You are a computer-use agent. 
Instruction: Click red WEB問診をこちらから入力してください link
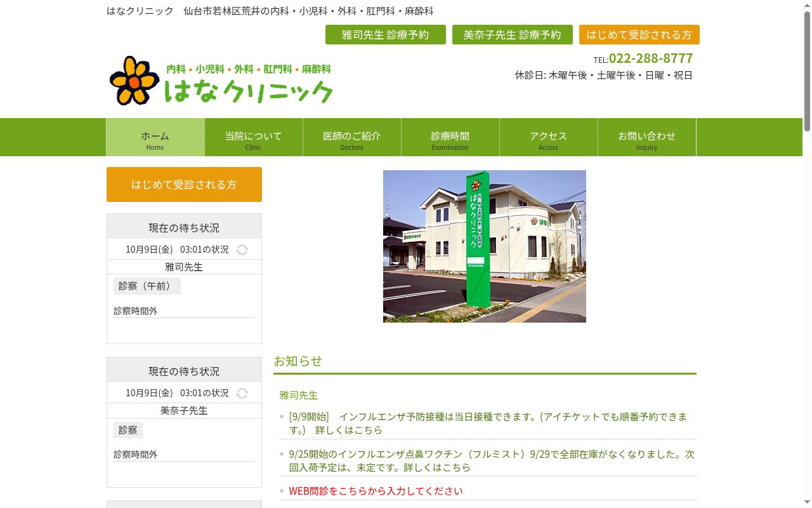pos(376,491)
